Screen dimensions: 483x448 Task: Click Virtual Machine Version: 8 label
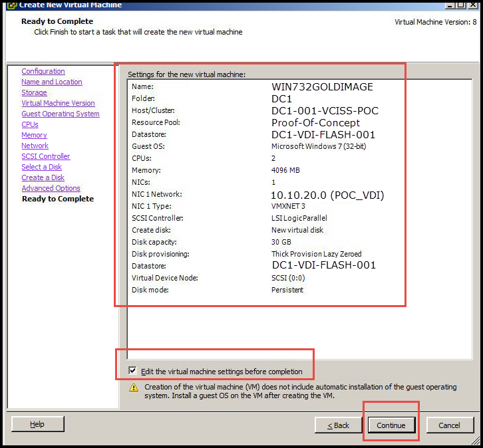(436, 22)
